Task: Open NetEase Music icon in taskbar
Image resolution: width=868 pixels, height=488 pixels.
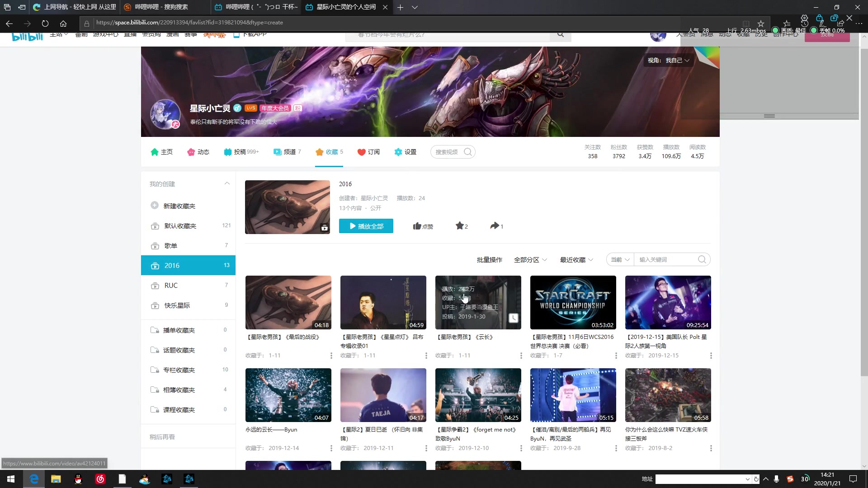Action: click(100, 479)
